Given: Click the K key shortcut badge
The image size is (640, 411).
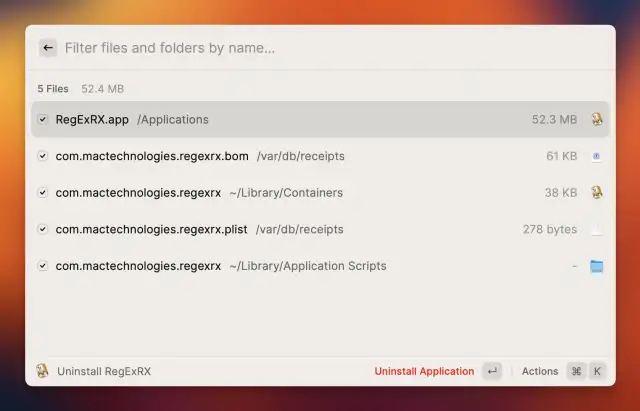Looking at the screenshot, I should 597,371.
